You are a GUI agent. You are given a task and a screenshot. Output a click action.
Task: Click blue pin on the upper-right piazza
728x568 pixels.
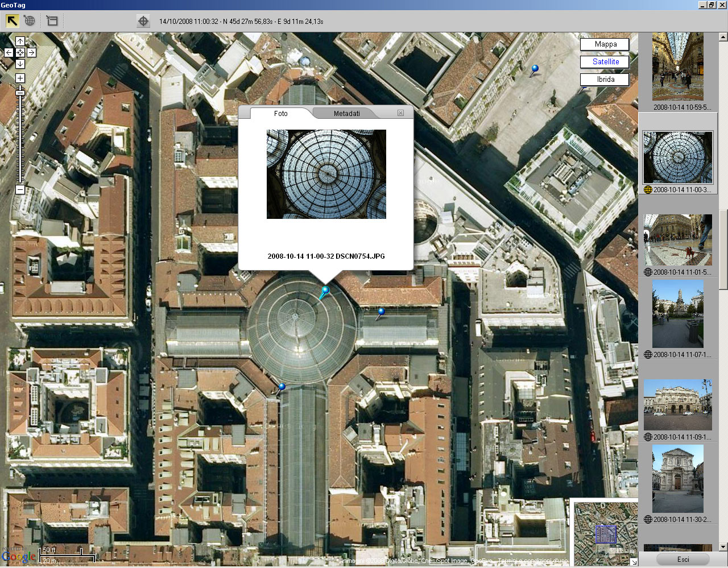[x=534, y=69]
